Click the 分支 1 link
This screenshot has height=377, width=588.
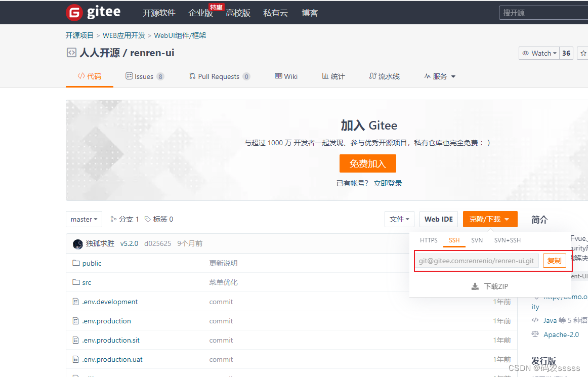[x=124, y=219]
